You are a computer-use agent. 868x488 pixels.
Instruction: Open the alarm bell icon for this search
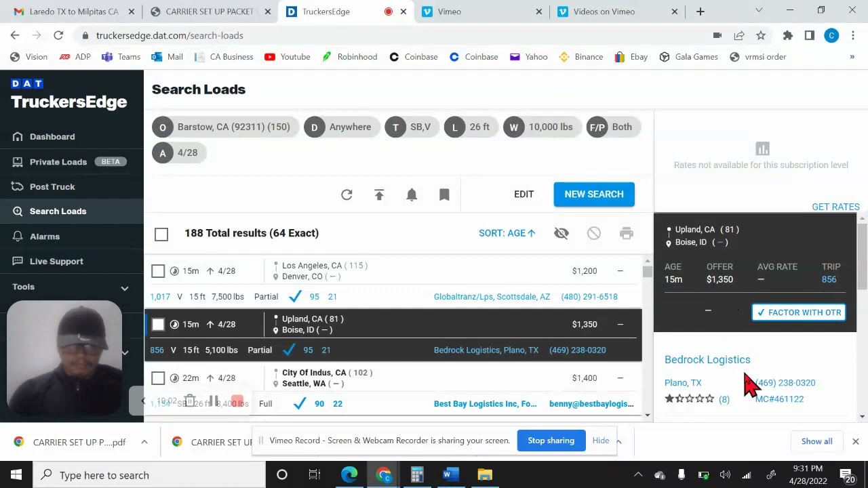[x=412, y=195]
